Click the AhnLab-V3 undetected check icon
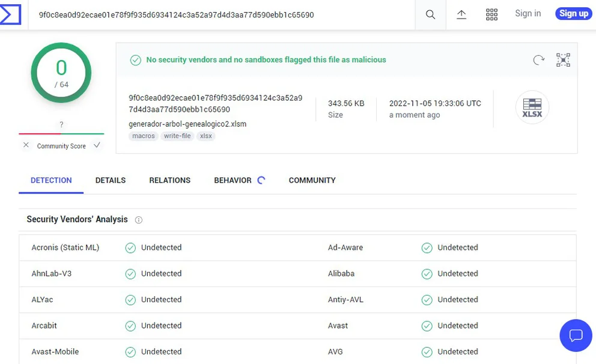Screen dimensions: 596x364 point(130,274)
